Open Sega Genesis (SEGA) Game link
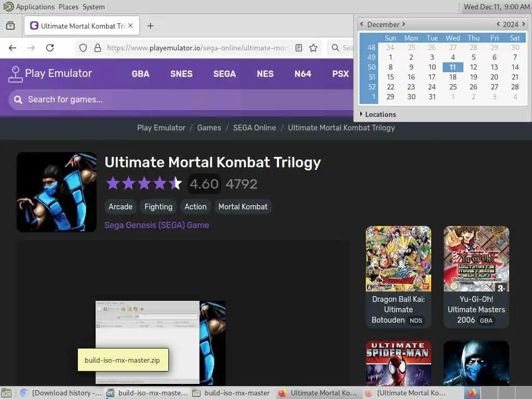The height and width of the screenshot is (399, 532). click(x=157, y=225)
